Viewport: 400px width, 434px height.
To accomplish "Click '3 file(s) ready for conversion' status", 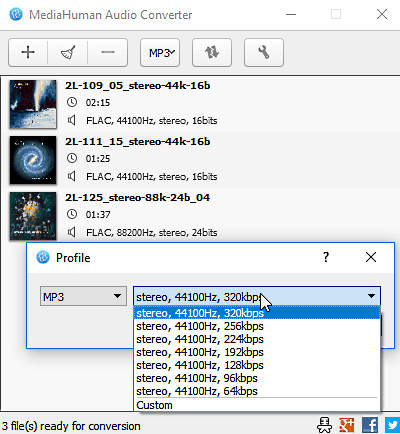I will click(x=71, y=426).
